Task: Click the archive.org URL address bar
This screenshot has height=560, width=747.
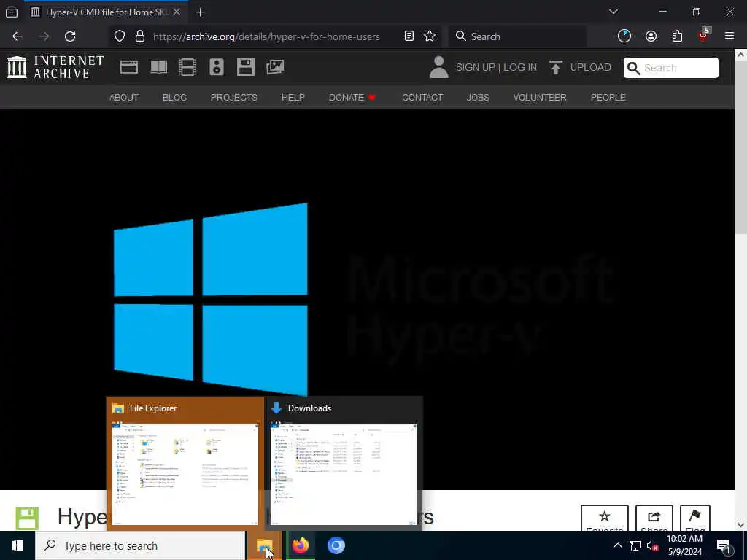Action: 266,36
